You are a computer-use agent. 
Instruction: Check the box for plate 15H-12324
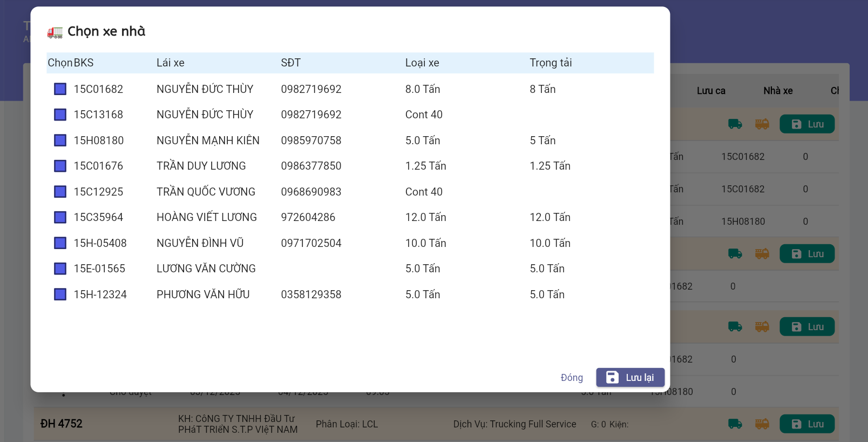coord(60,294)
